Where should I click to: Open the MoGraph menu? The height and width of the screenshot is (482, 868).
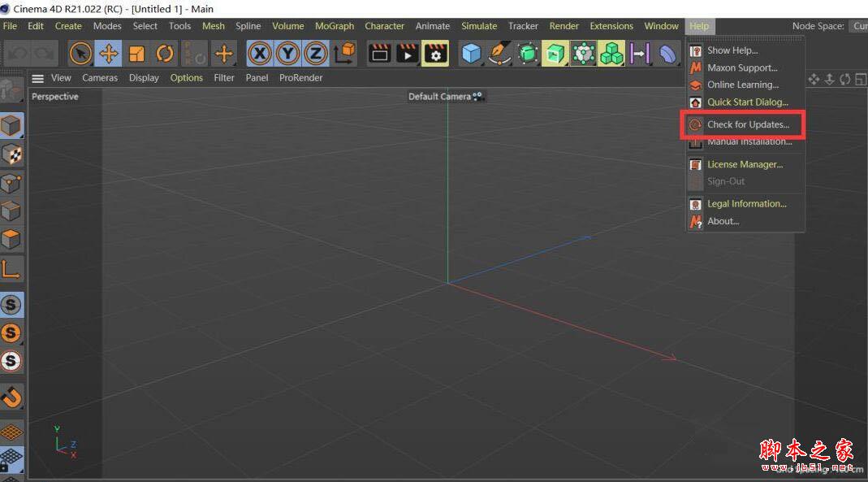(x=334, y=25)
